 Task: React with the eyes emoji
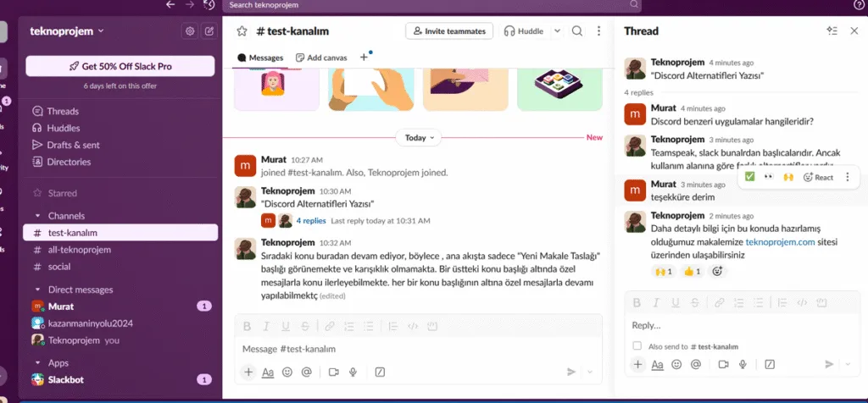tap(768, 177)
